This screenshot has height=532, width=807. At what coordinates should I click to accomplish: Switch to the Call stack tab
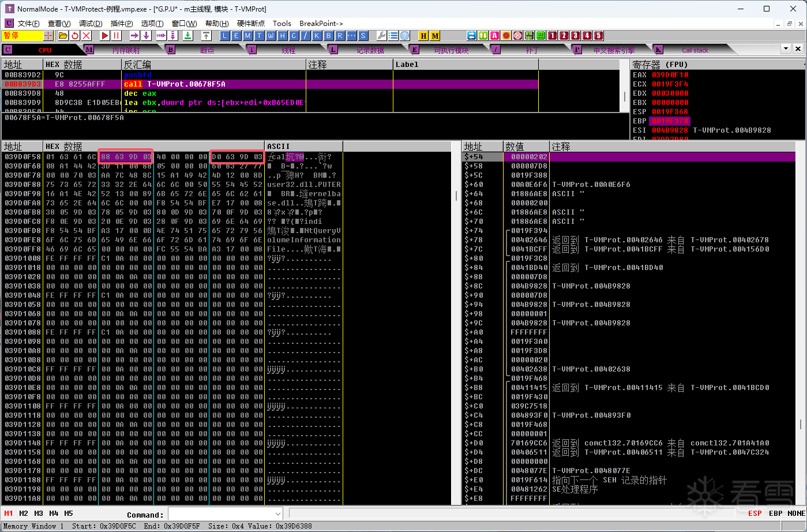click(x=695, y=50)
